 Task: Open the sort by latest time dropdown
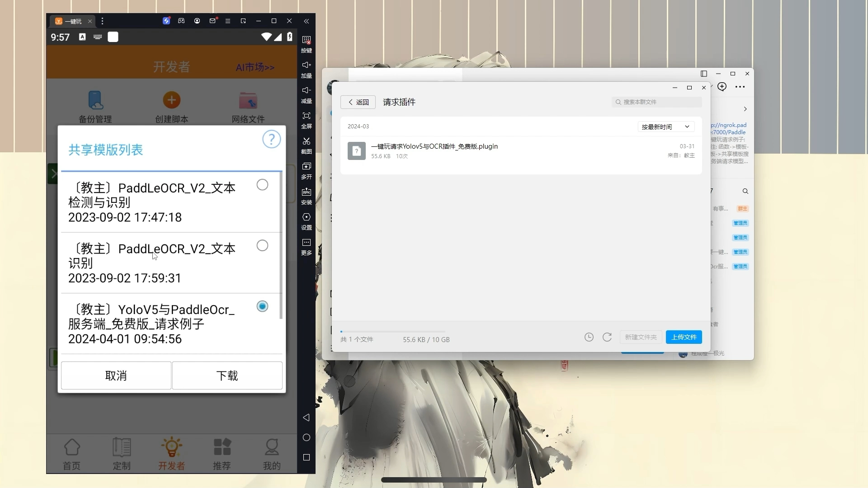click(x=665, y=127)
